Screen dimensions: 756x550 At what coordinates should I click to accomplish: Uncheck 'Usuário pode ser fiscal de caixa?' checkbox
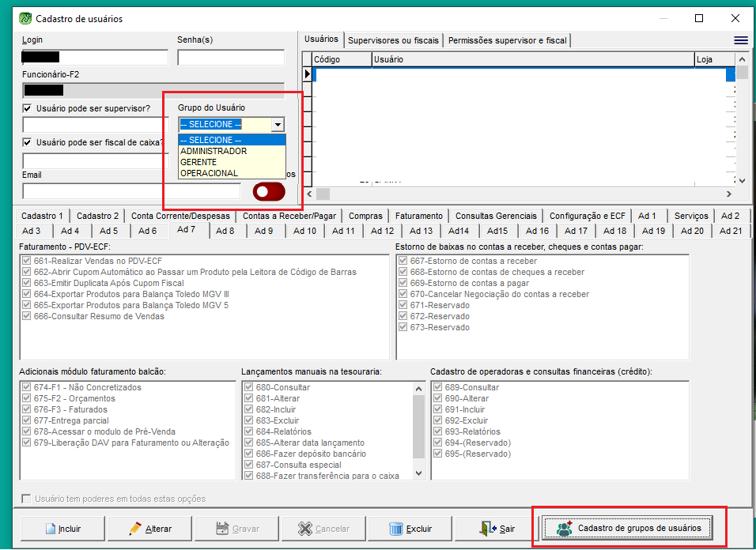tap(28, 143)
